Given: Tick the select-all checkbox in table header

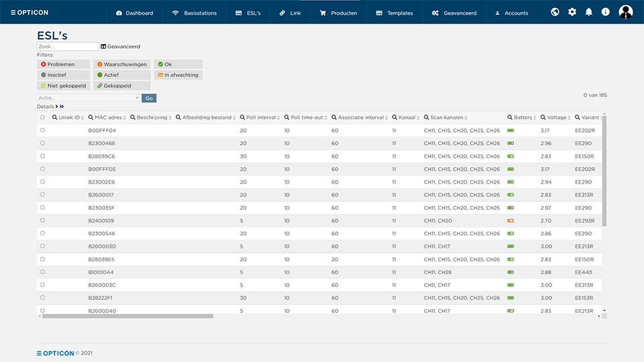Looking at the screenshot, I should click(43, 118).
